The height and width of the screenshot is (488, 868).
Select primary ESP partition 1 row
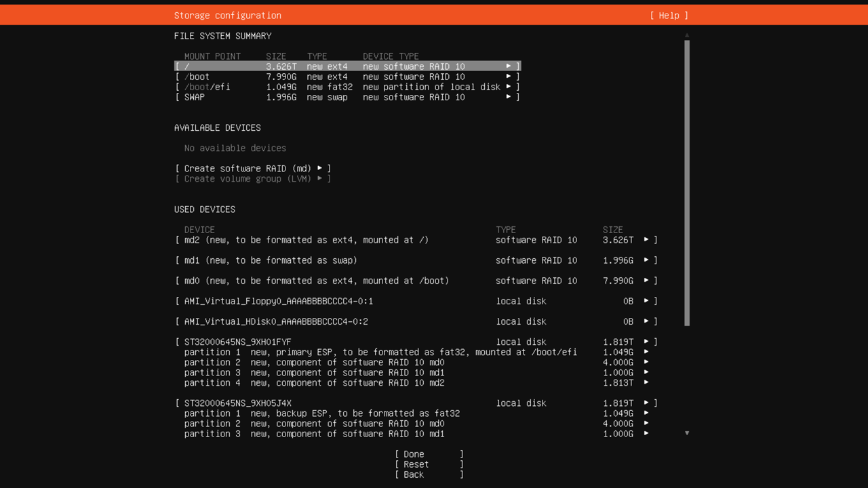pyautogui.click(x=380, y=352)
